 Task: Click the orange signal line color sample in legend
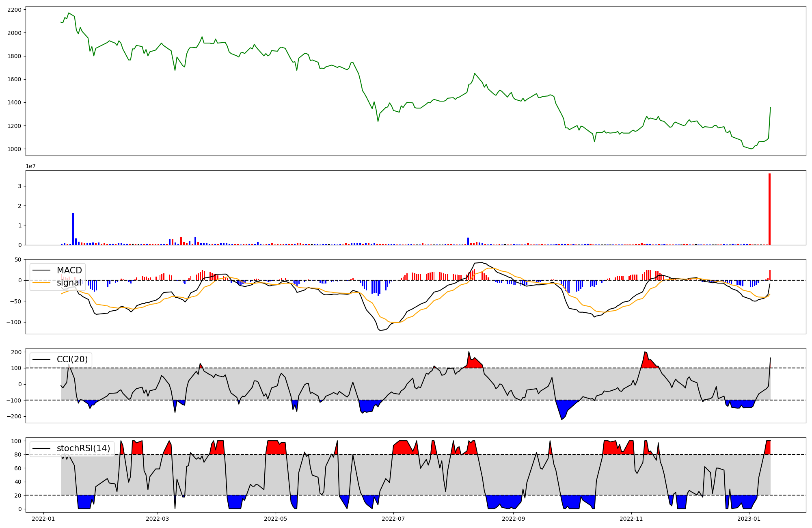coord(41,283)
